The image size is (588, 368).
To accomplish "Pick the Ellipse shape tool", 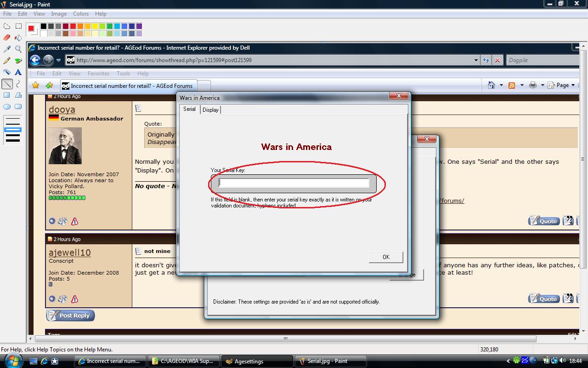I will coord(7,107).
